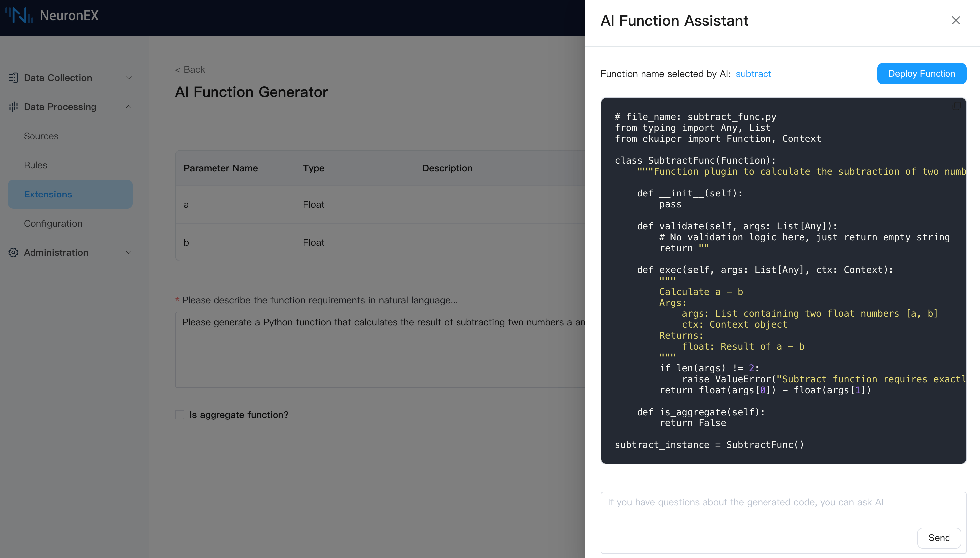This screenshot has width=980, height=558.
Task: Click the Administration gear icon
Action: coord(13,252)
